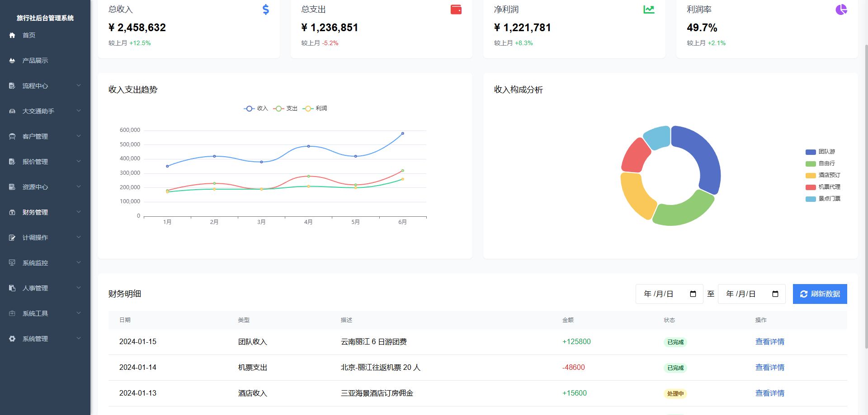Click the 刷新数据 button
Viewport: 868px width, 415px height.
pos(820,294)
